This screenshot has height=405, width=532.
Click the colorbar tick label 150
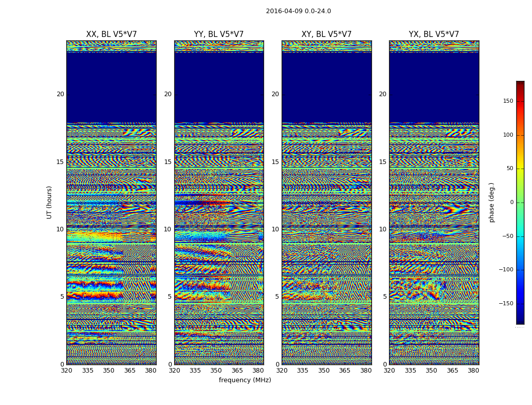pos(508,101)
